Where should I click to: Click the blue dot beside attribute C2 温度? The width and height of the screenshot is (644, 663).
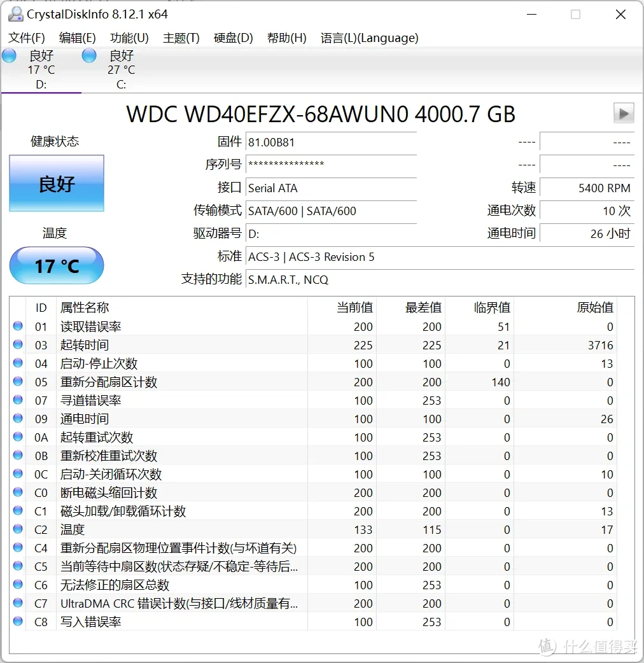[x=17, y=529]
